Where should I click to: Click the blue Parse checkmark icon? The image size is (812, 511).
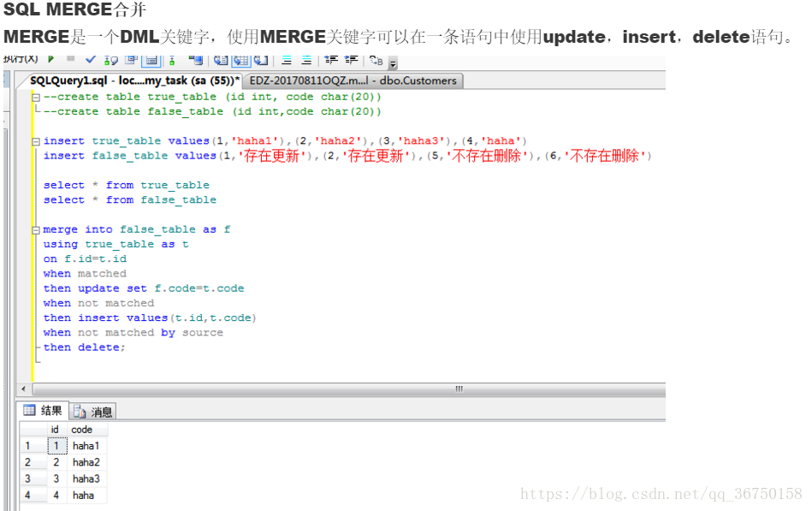tap(91, 59)
